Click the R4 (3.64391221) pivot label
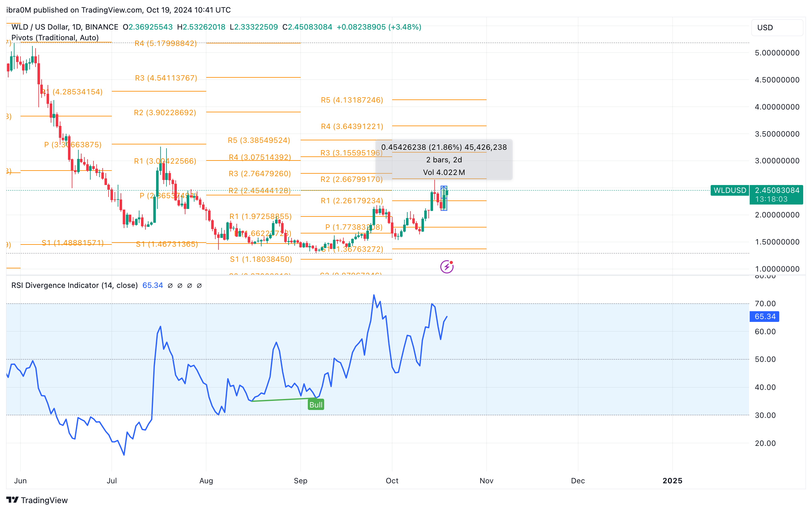This screenshot has width=812, height=511. click(352, 126)
